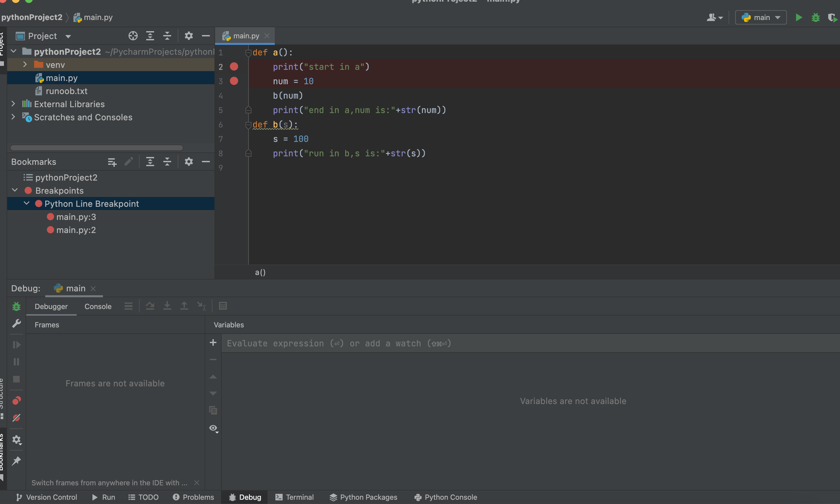Screen dimensions: 840x504
Task: Select runoob.txt in project tree
Action: pyautogui.click(x=67, y=91)
